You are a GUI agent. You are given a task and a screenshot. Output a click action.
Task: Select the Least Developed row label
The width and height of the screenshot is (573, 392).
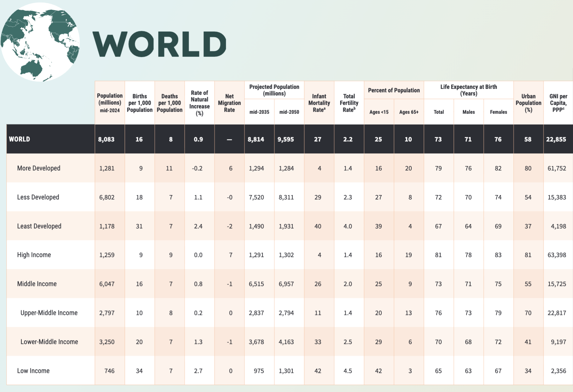[39, 226]
